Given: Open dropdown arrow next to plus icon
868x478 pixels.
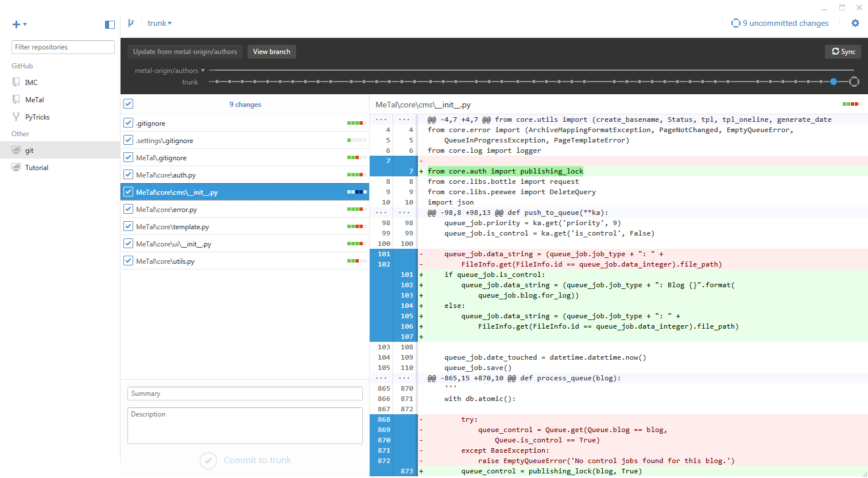Looking at the screenshot, I should pos(25,24).
